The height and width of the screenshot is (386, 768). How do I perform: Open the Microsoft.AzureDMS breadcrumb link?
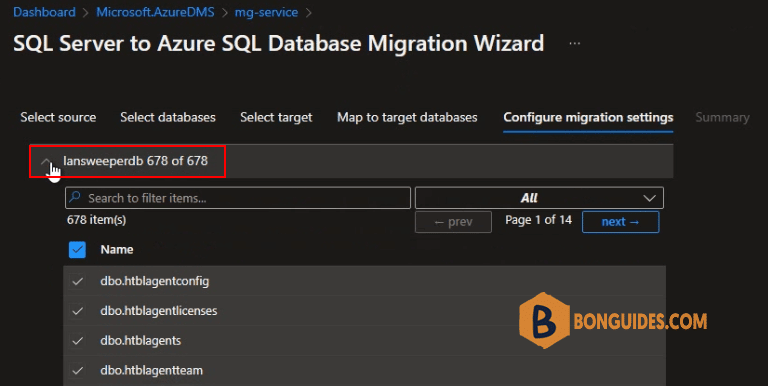point(155,12)
